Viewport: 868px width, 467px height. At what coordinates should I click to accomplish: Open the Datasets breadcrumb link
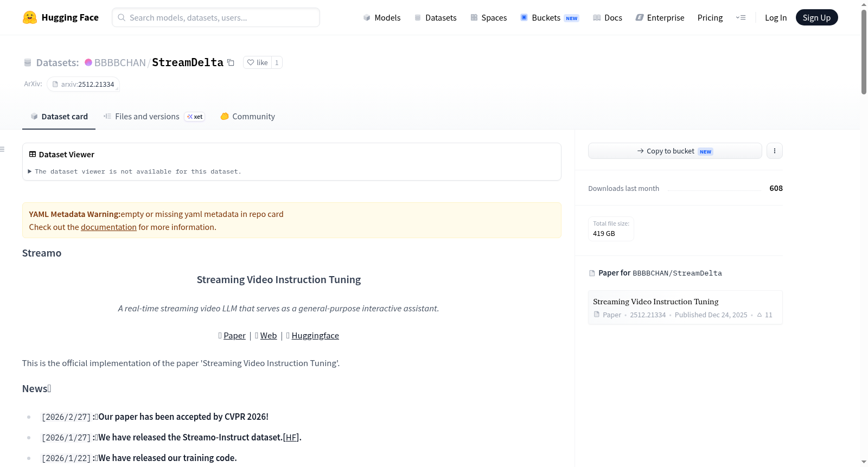click(58, 62)
